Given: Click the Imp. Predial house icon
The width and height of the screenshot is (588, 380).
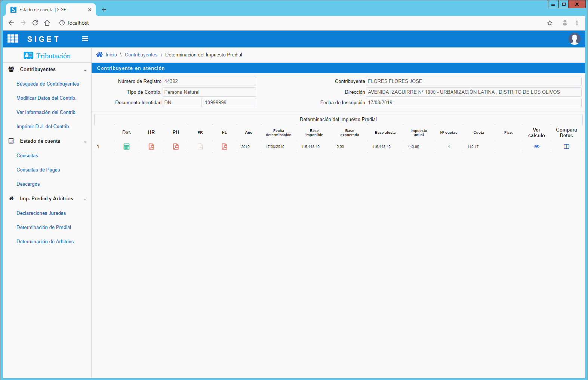Looking at the screenshot, I should pos(11,198).
